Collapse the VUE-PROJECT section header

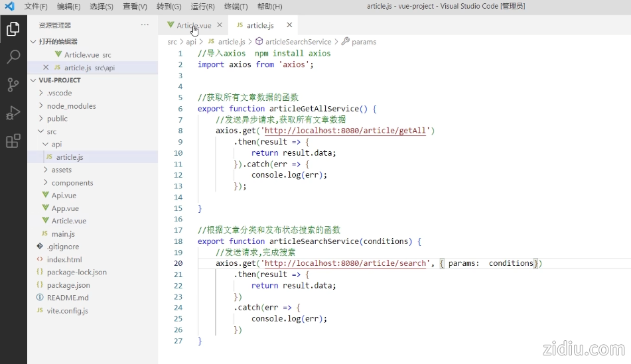[60, 80]
